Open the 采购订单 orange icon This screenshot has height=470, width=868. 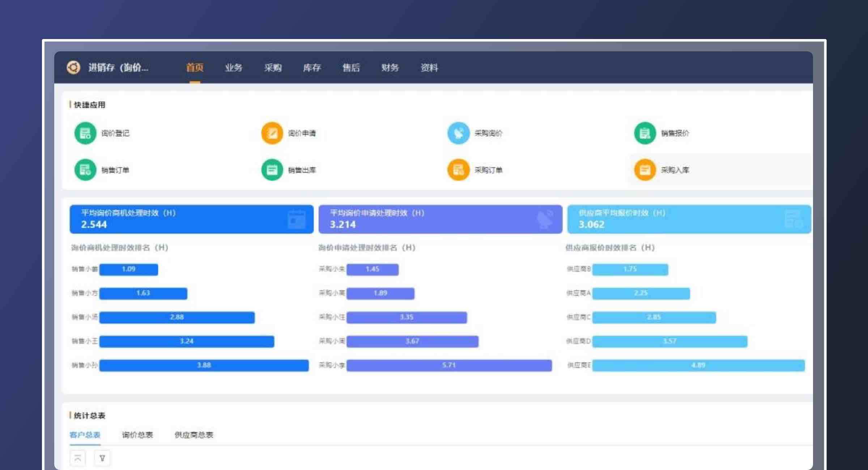458,170
